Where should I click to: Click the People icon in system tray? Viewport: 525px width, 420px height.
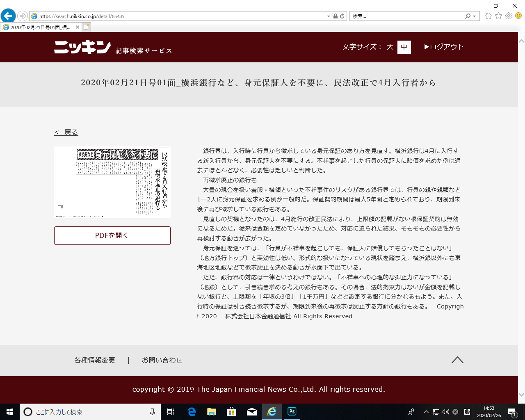tap(411, 412)
